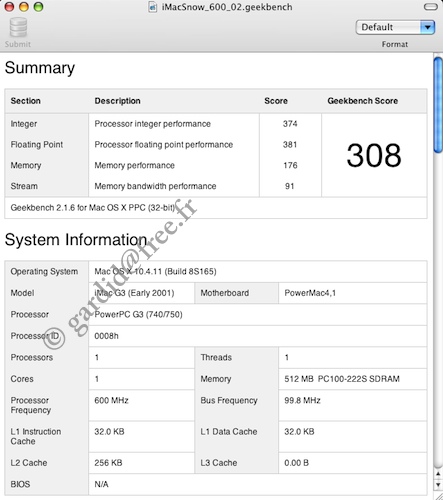443x500 pixels.
Task: Click the Geekbench Score 308
Action: [374, 155]
